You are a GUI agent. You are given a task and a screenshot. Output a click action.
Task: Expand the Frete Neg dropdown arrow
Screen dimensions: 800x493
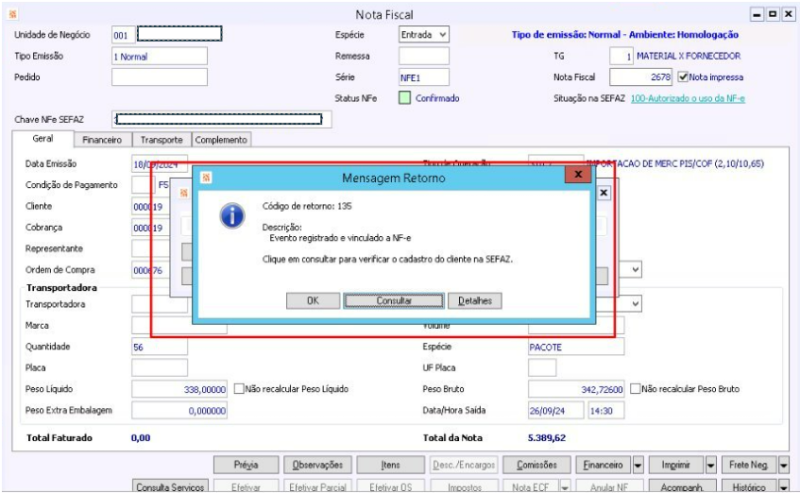pos(784,465)
